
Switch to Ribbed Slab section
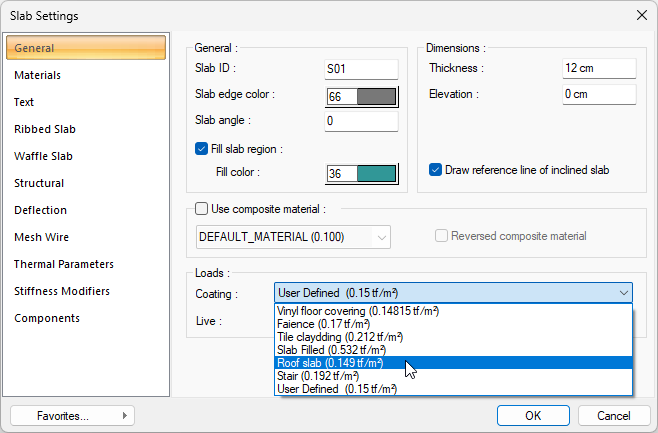tap(45, 129)
